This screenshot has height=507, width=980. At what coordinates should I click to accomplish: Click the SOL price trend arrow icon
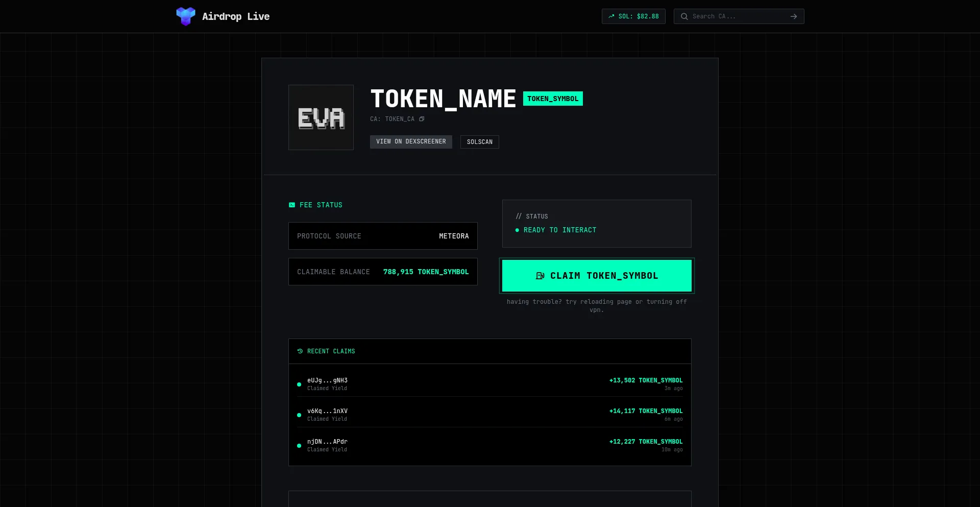[611, 16]
